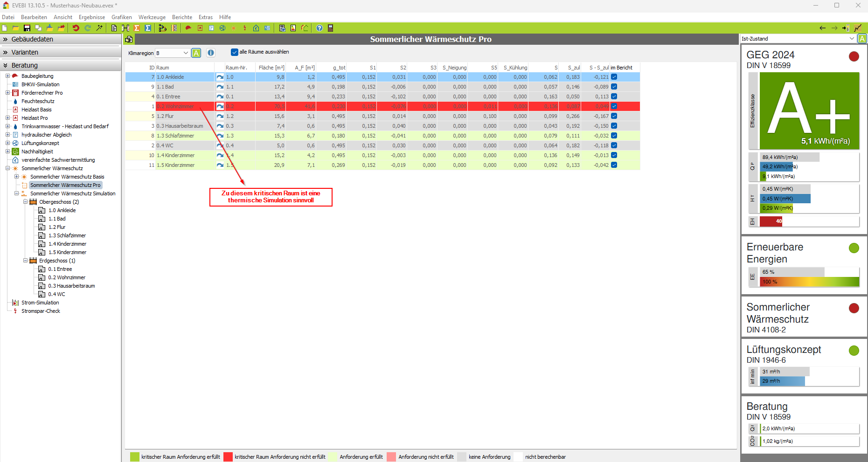Viewport: 868px width, 462px height.
Task: Toggle 'im Bericht' checkbox for 1.5 Kinderzimmer
Action: [614, 165]
